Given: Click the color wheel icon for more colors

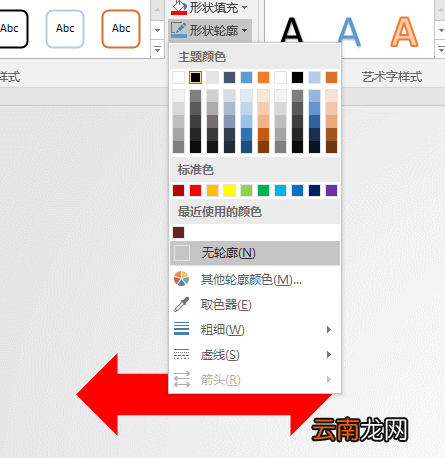Looking at the screenshot, I should coord(182,279).
